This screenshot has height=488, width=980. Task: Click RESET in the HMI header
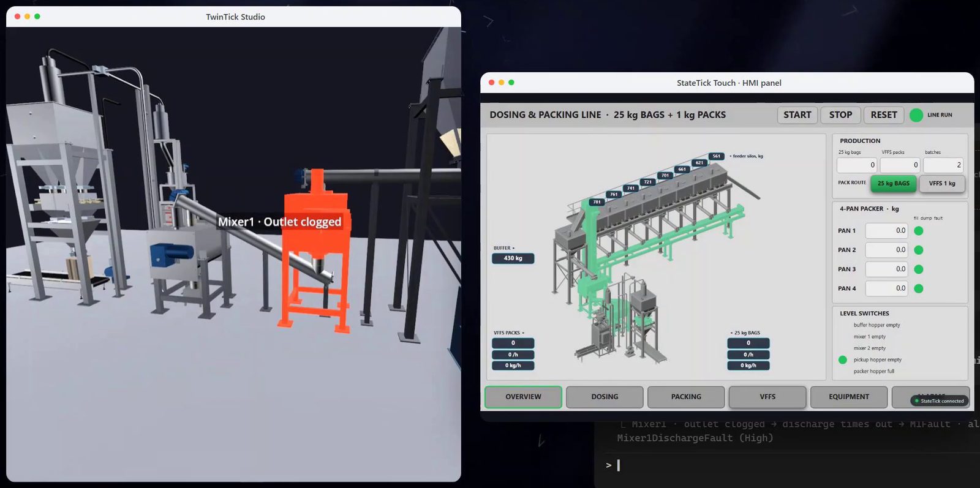click(884, 115)
